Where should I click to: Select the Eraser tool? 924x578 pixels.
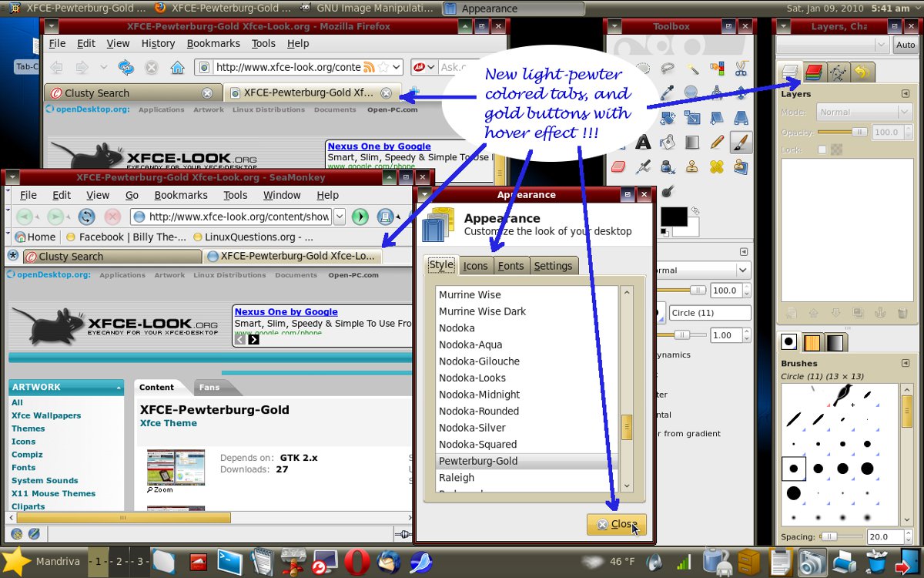pyautogui.click(x=618, y=167)
